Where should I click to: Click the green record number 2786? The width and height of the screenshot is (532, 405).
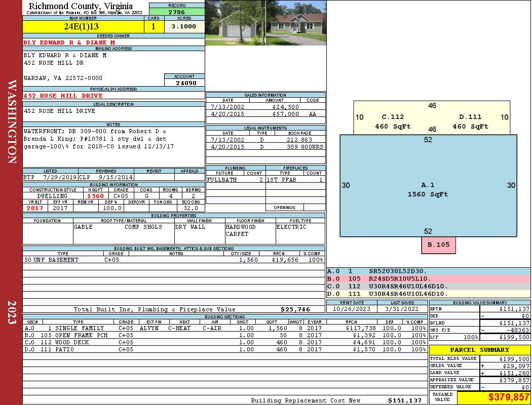177,12
